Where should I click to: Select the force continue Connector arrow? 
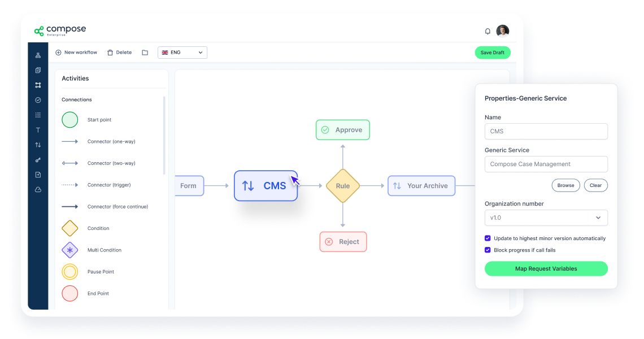pyautogui.click(x=70, y=207)
